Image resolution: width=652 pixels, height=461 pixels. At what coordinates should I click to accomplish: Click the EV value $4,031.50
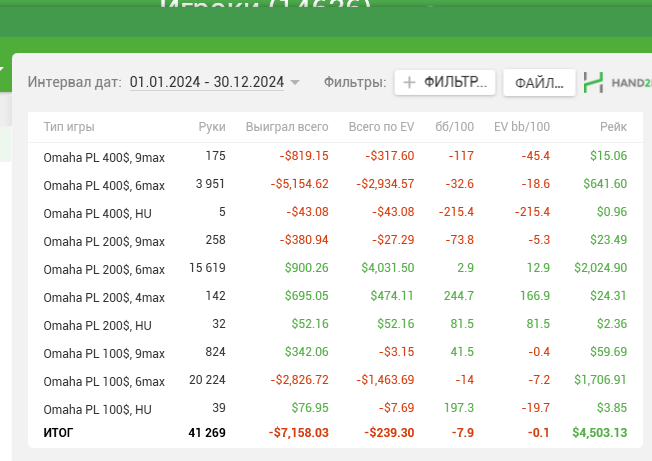388,268
